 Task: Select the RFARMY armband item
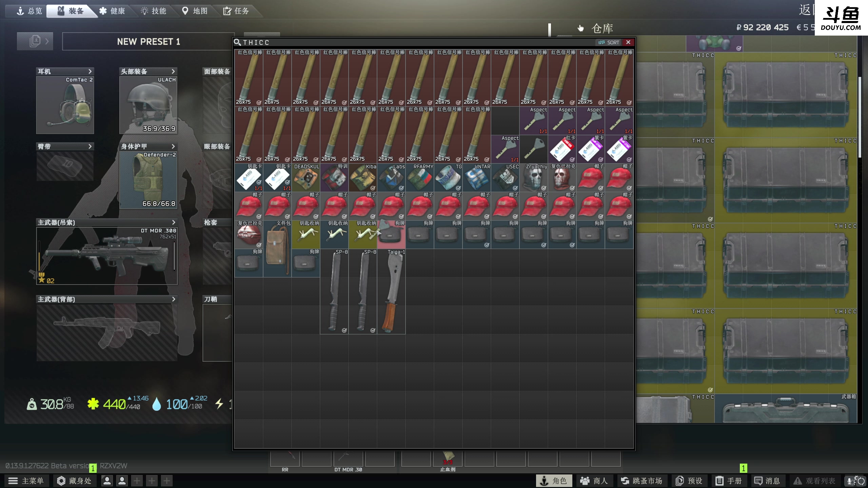tap(420, 178)
